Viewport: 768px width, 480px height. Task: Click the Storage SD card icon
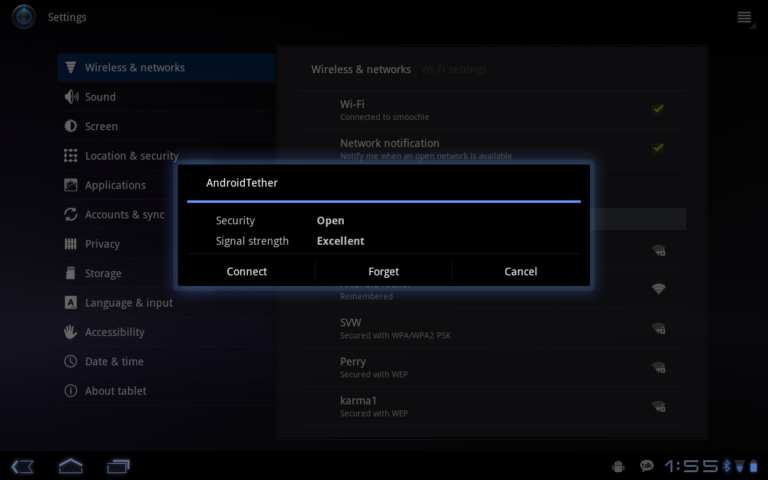pyautogui.click(x=71, y=273)
